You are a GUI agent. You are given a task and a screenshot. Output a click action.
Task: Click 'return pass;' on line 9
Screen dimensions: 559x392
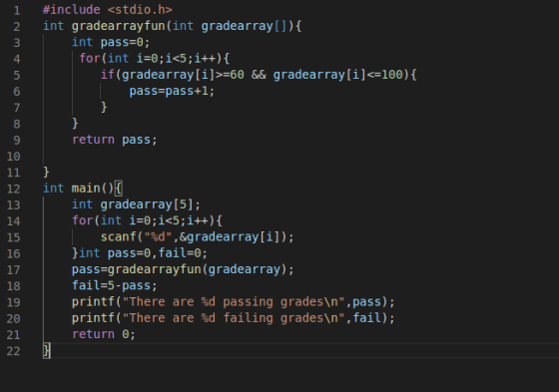[115, 140]
